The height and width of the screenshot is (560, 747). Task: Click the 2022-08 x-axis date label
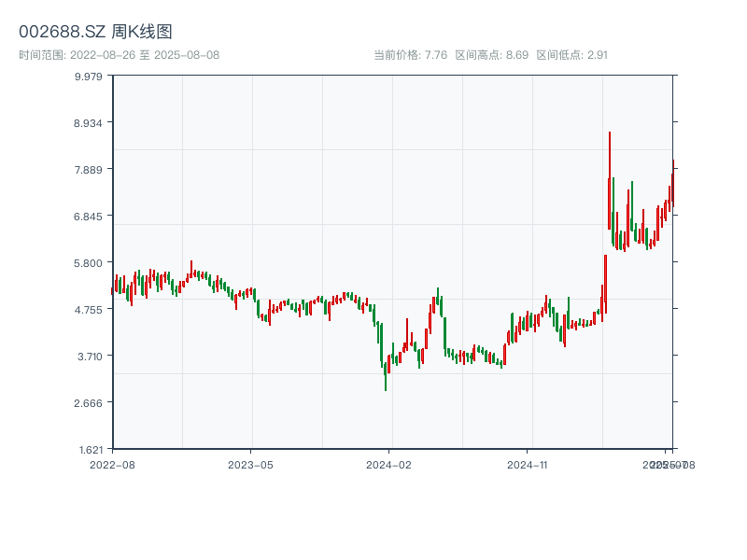pyautogui.click(x=112, y=464)
